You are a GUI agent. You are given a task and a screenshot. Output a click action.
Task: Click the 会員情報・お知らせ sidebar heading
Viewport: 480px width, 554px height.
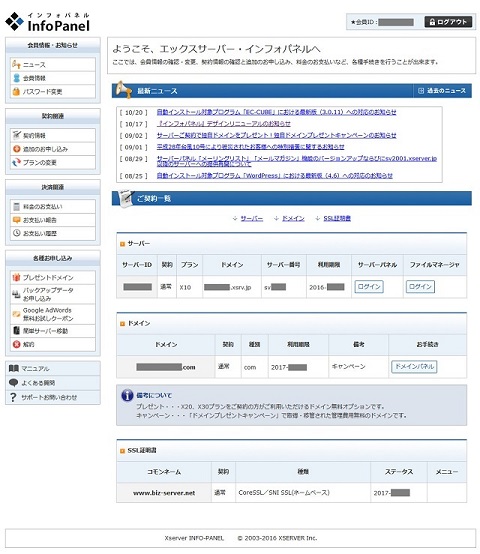point(53,45)
